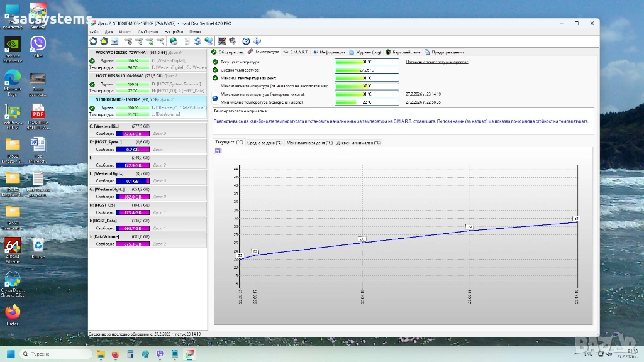Viewport: 644px width, 362px height.
Task: Click the refresh icon in the toolbar
Action: point(94,41)
